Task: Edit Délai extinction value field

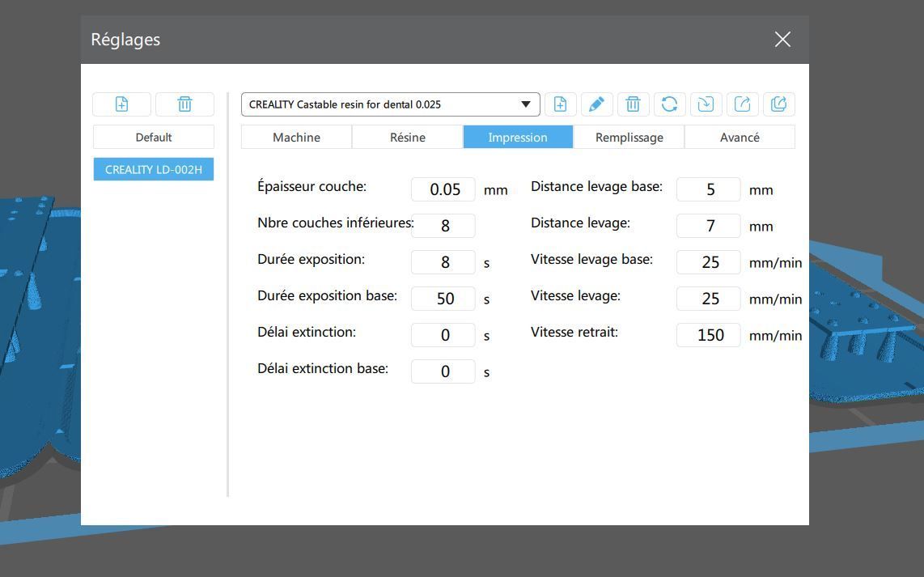Action: [443, 335]
